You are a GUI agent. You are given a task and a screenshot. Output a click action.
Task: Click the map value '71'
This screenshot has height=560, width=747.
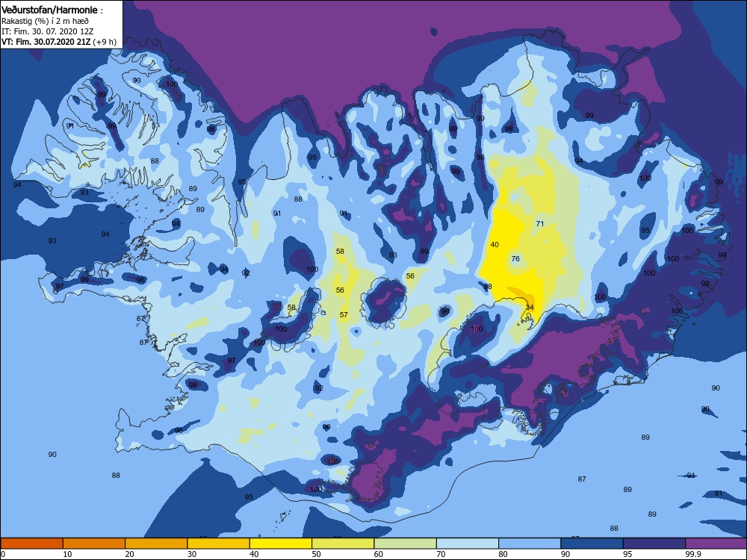(x=540, y=223)
